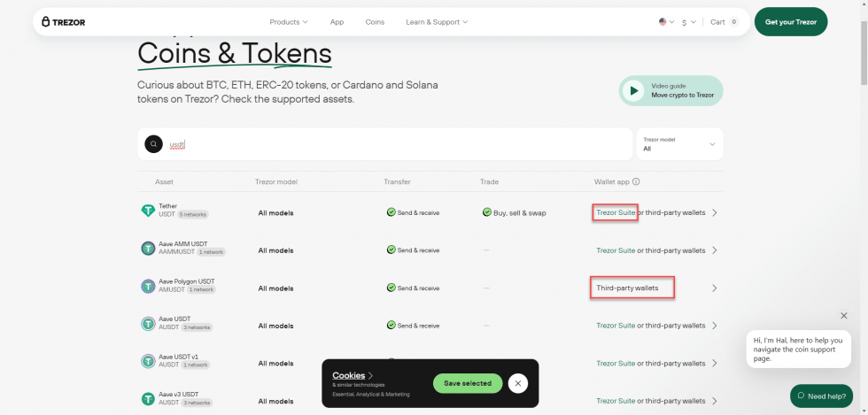The height and width of the screenshot is (415, 868).
Task: Click the Trezor logo in header
Action: 64,21
